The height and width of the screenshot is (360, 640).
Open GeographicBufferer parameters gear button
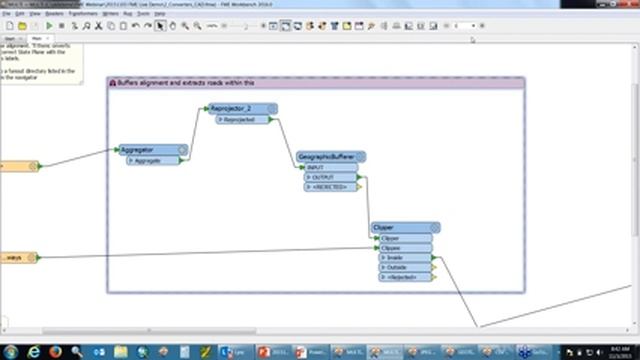point(360,157)
